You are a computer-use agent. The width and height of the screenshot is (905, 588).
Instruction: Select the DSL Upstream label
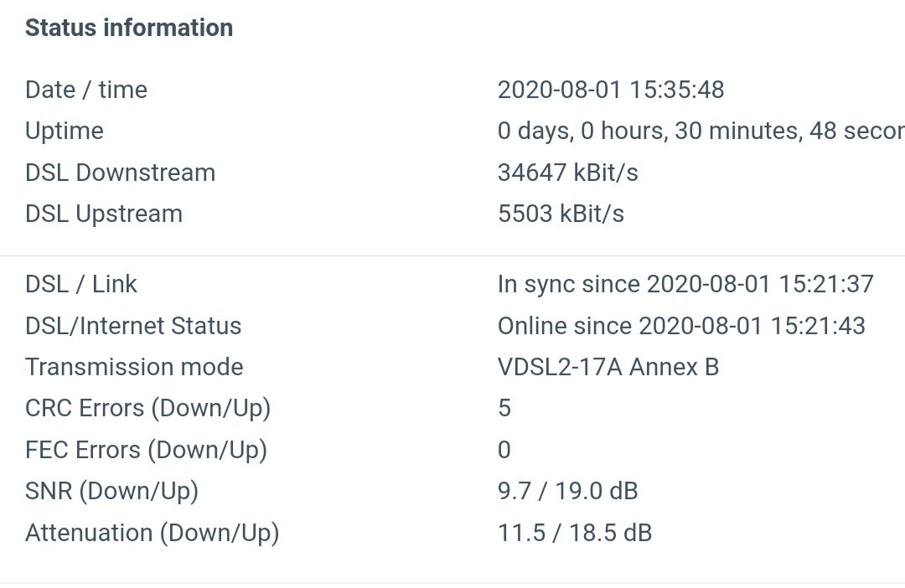pyautogui.click(x=104, y=214)
